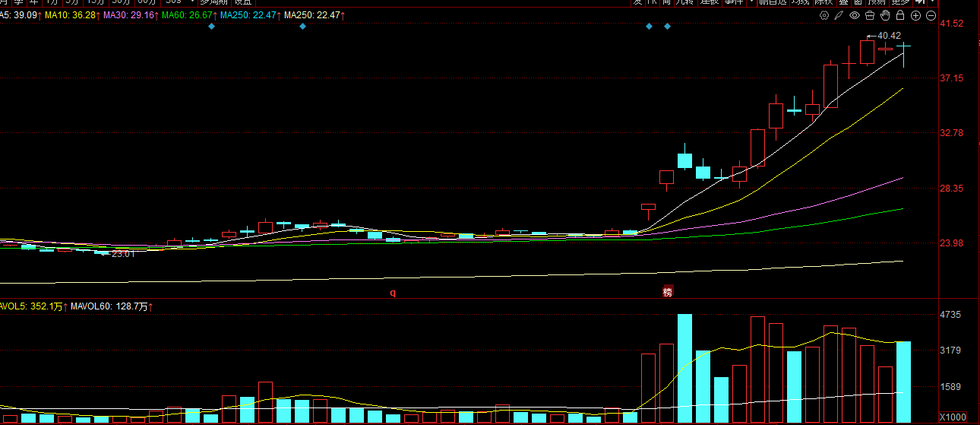Click the third blue diamond event marker
Image resolution: width=980 pixels, height=425 pixels.
click(x=649, y=27)
